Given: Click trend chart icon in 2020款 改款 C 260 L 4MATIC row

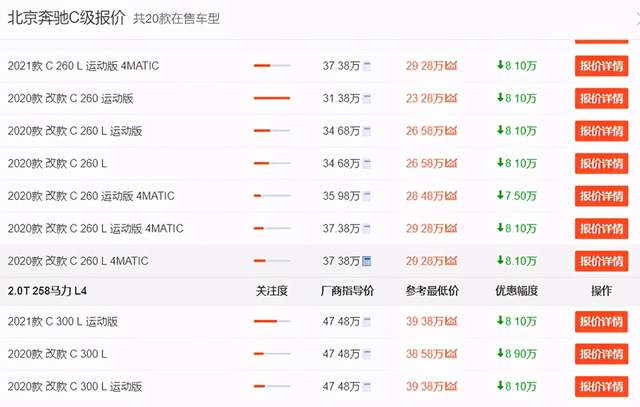Looking at the screenshot, I should (451, 261).
